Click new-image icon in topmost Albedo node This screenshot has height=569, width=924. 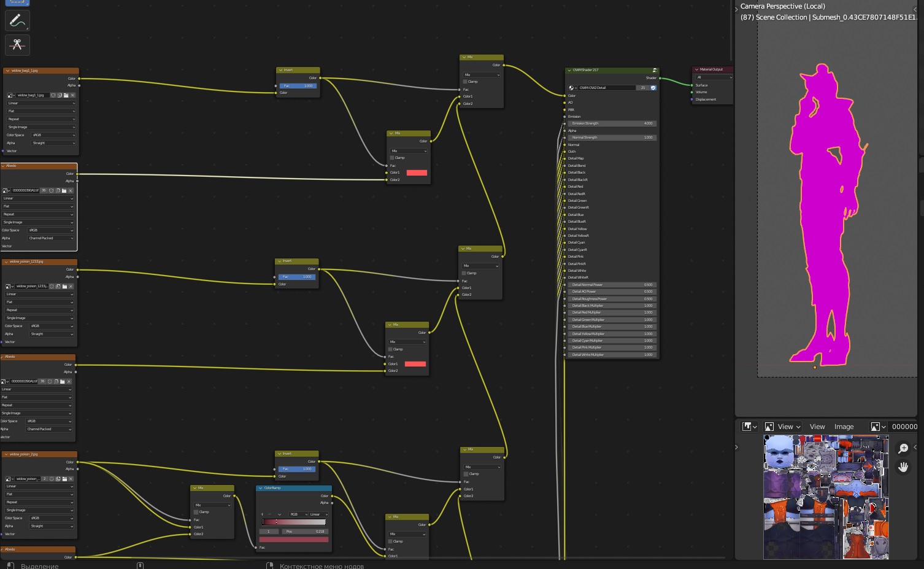coord(58,190)
